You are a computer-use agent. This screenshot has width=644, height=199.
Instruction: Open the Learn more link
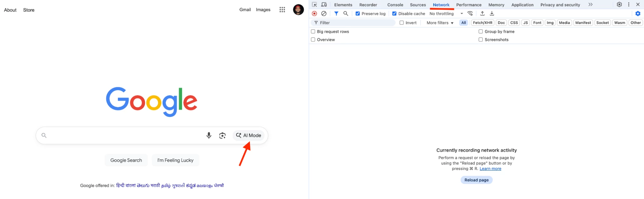pos(490,169)
